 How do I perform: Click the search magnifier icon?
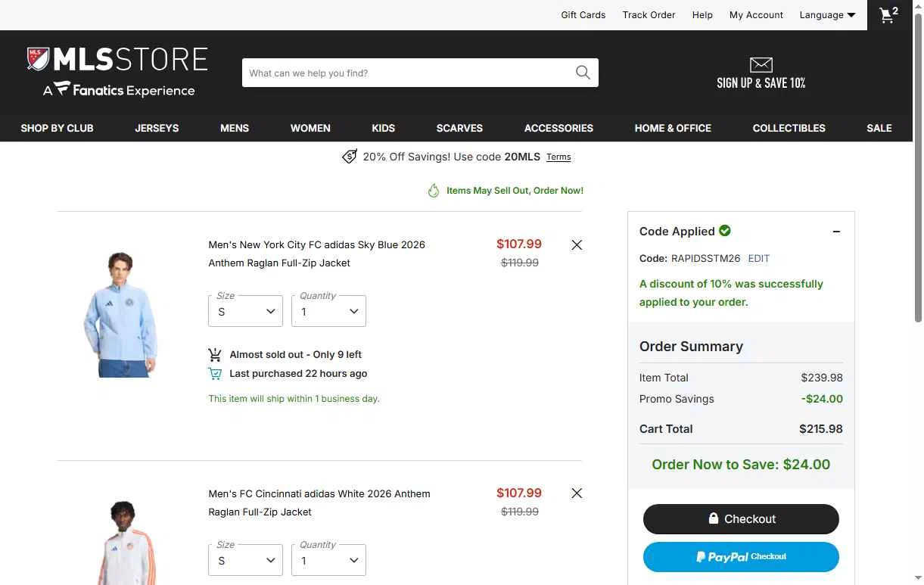pyautogui.click(x=583, y=73)
